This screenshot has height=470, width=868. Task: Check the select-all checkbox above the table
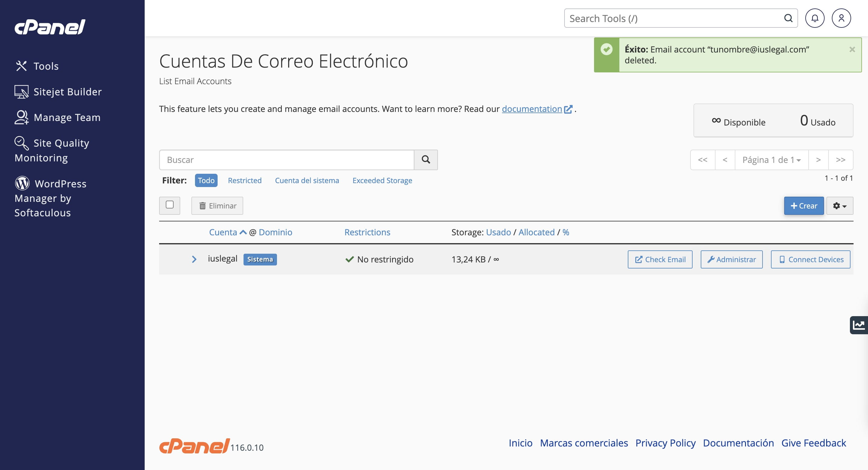(x=170, y=205)
